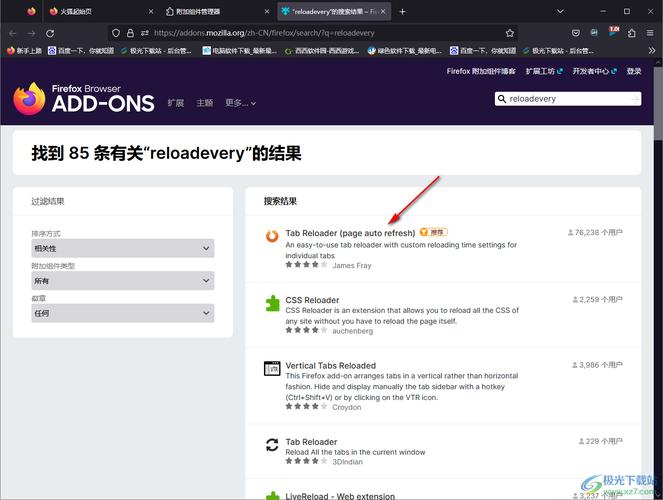
Task: Expand the 更多 navigation dropdown
Action: 240,103
